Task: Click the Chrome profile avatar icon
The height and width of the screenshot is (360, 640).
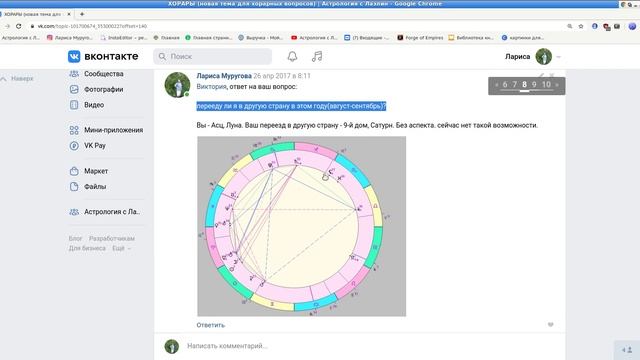Action: pyautogui.click(x=632, y=26)
